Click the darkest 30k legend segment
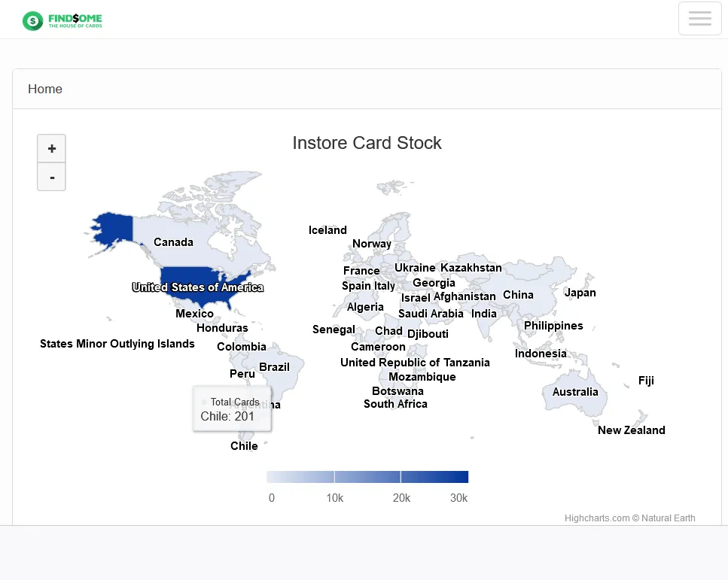This screenshot has width=728, height=580. point(435,476)
